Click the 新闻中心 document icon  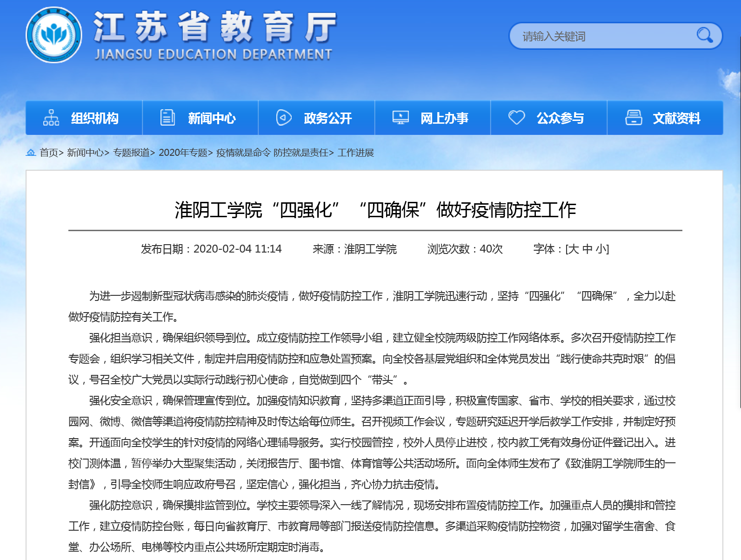[167, 118]
